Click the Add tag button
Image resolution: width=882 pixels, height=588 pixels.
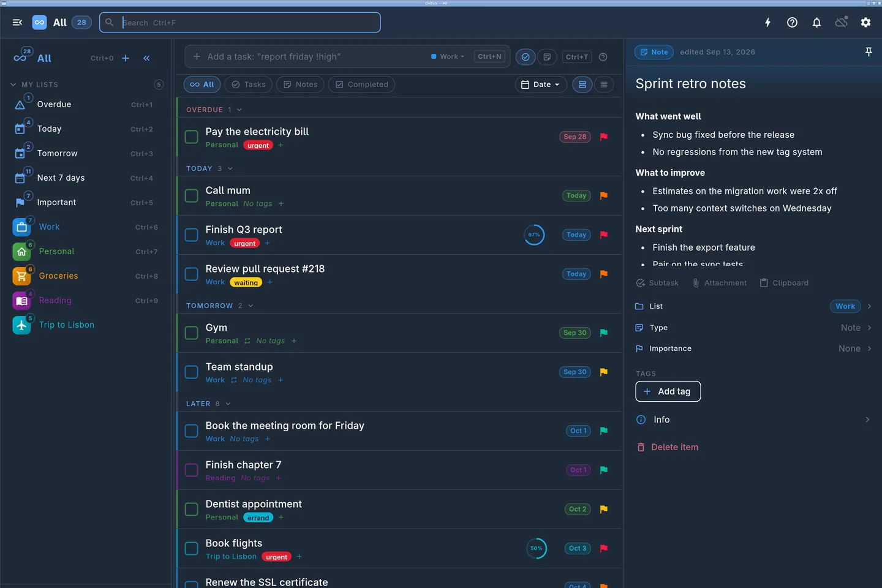(x=668, y=391)
